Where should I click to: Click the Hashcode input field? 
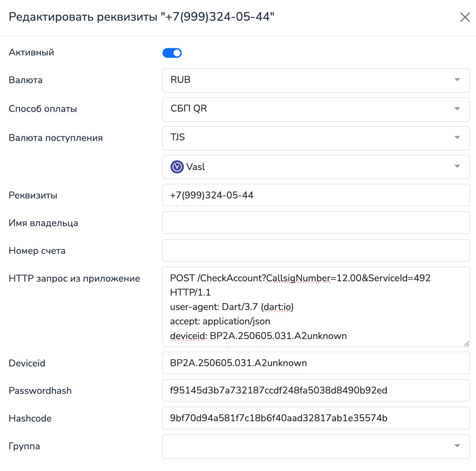pos(315,418)
